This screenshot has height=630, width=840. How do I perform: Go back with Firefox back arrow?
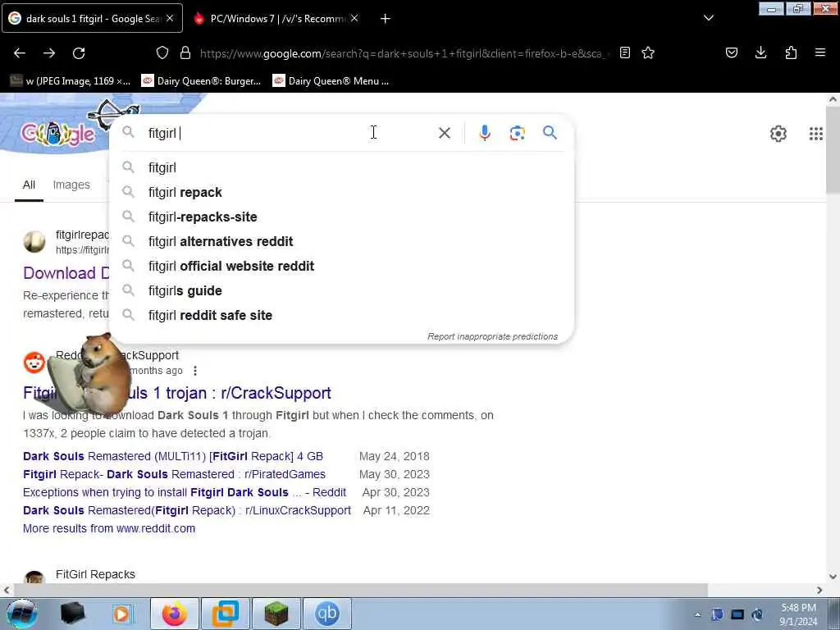click(20, 53)
